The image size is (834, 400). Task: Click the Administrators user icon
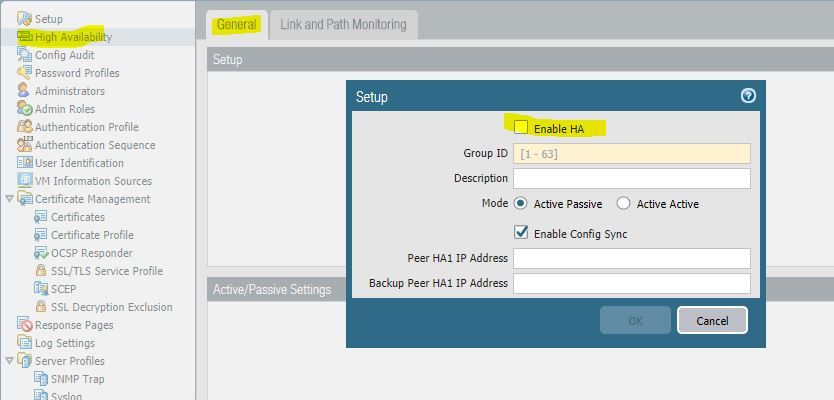point(25,91)
